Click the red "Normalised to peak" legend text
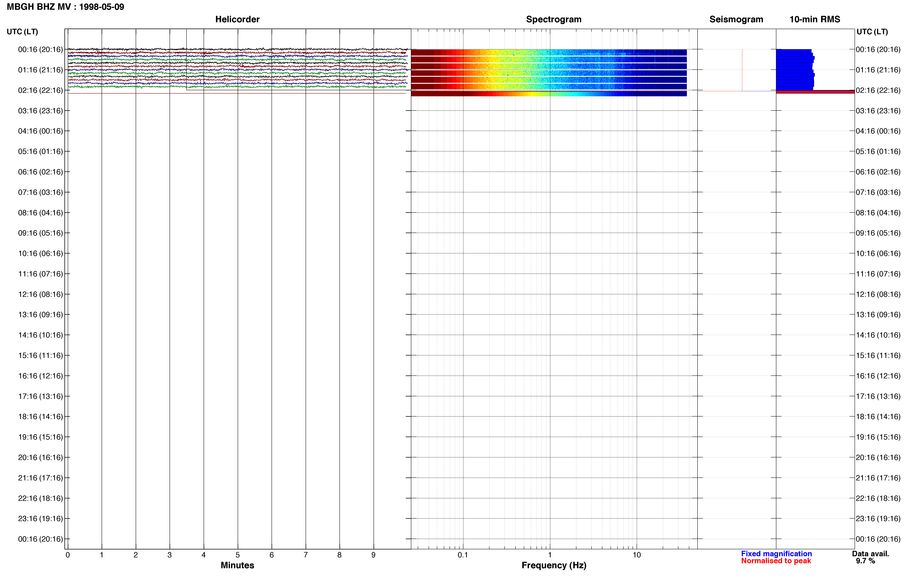Screen dimensions: 924x578 (x=776, y=561)
